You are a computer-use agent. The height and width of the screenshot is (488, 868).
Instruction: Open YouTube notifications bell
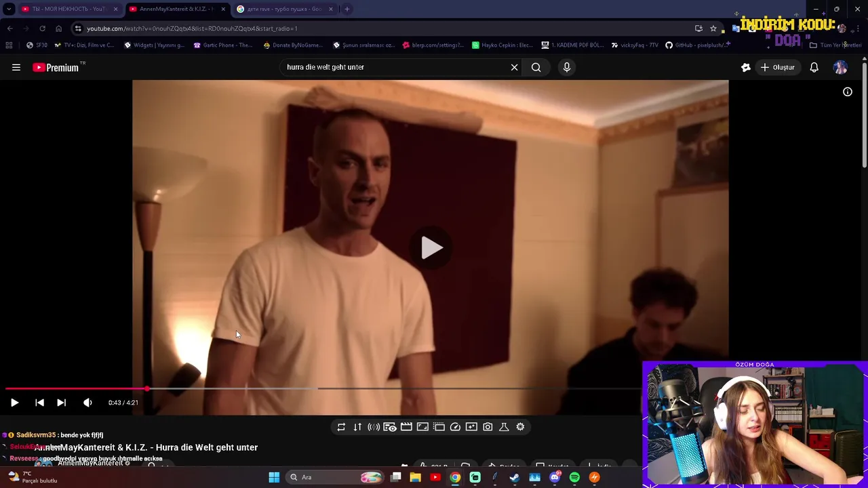[x=814, y=67]
